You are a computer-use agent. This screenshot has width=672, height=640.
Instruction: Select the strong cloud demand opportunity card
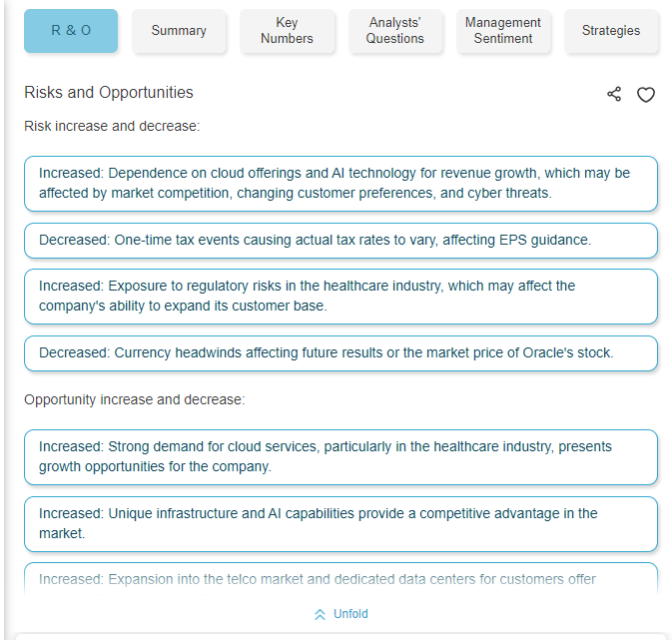coord(340,457)
